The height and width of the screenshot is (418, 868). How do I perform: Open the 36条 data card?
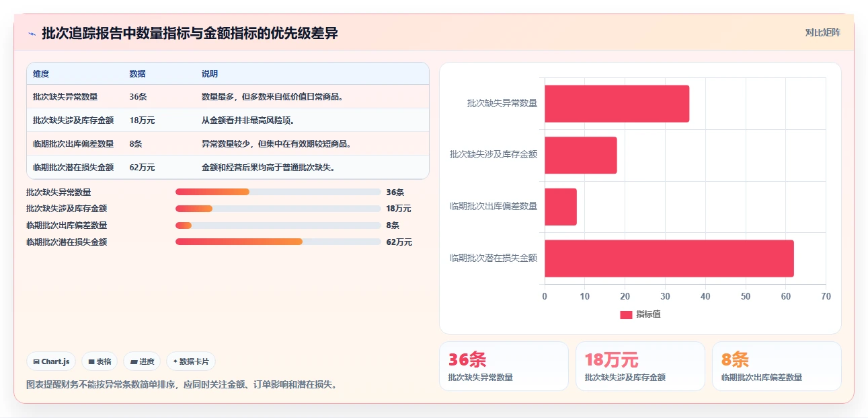pos(504,366)
